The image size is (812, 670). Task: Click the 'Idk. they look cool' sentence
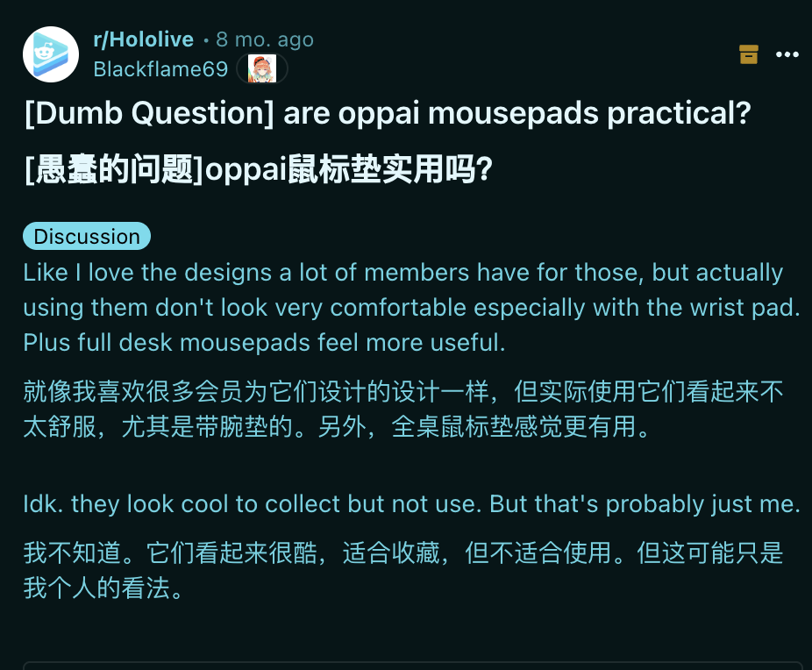click(x=411, y=503)
